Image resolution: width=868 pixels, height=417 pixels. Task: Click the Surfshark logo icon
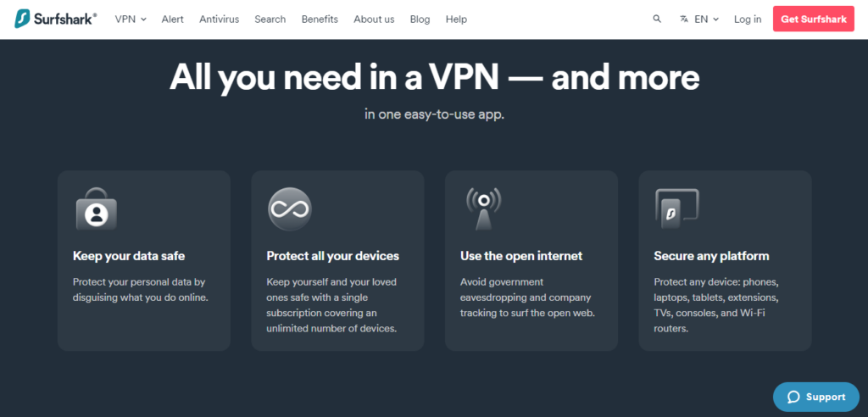[23, 19]
